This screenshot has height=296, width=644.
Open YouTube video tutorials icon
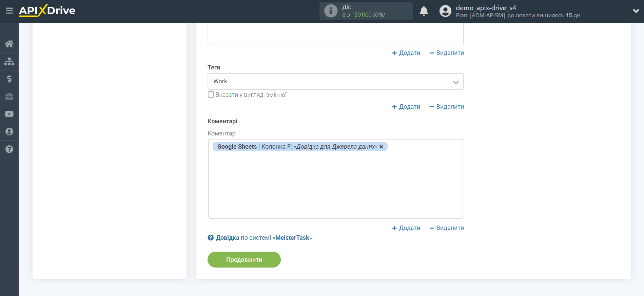coord(9,114)
